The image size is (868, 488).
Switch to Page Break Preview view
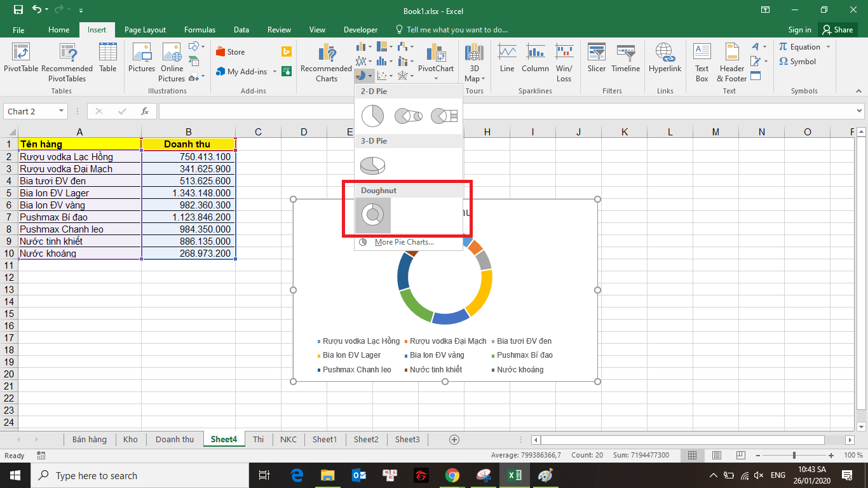pyautogui.click(x=742, y=456)
